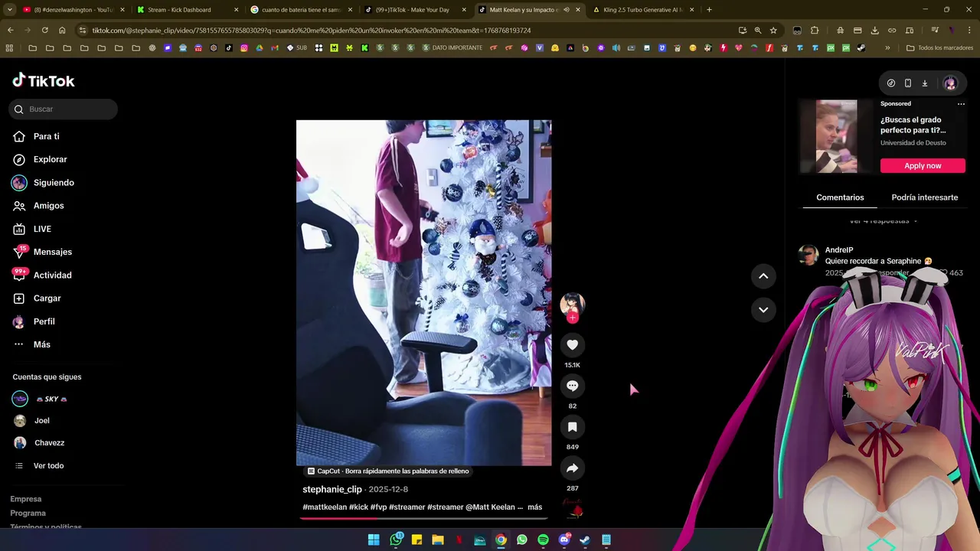Click the sound disc icon below share
This screenshot has height=551, width=980.
tap(573, 508)
